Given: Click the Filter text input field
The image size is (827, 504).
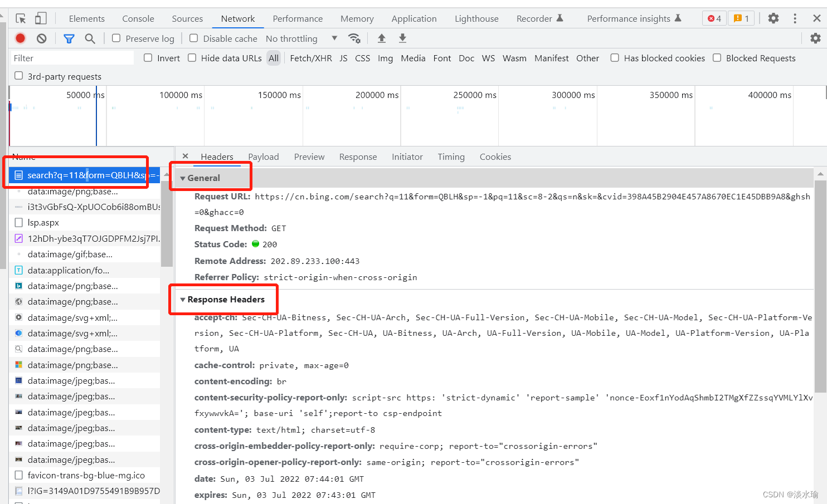Looking at the screenshot, I should (x=73, y=58).
